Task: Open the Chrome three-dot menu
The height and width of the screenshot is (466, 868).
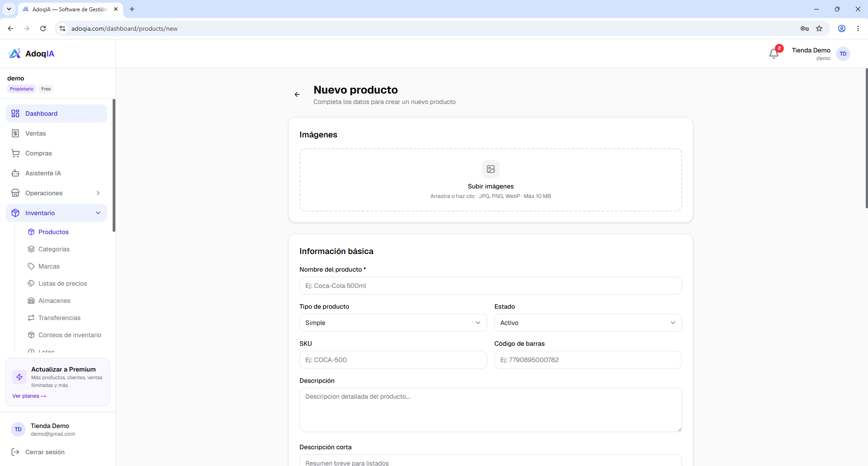Action: pyautogui.click(x=858, y=28)
